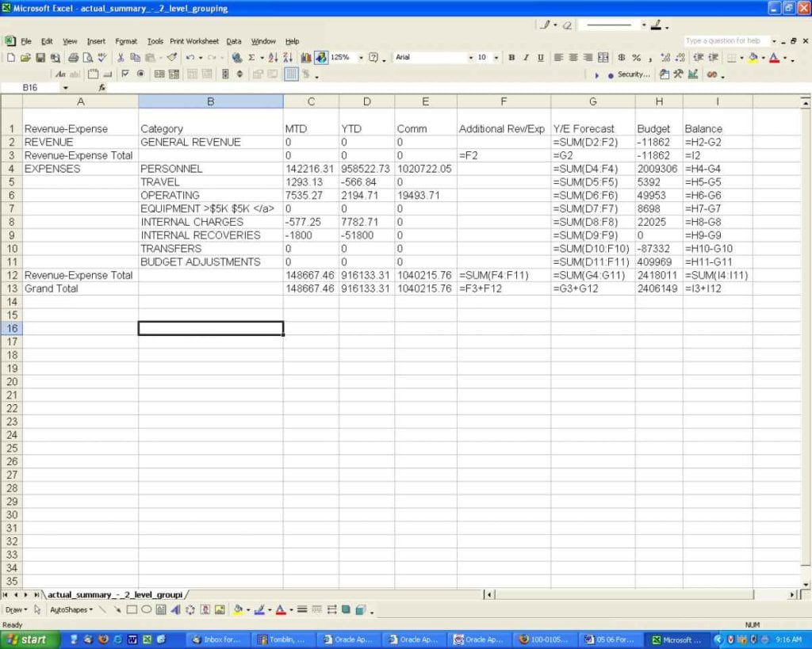The width and height of the screenshot is (812, 649).
Task: Click the Windows start button
Action: 29,639
